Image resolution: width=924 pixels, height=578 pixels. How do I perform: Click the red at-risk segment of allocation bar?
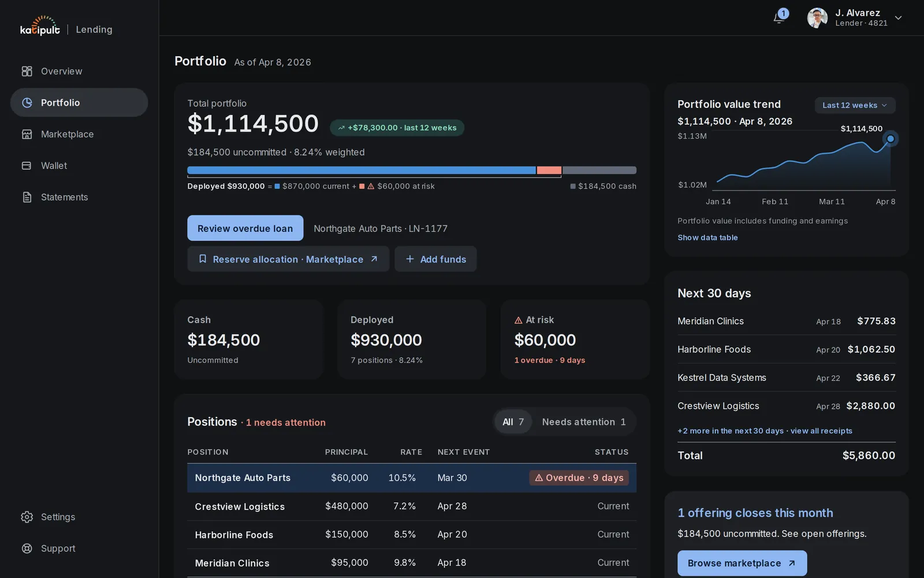point(549,170)
